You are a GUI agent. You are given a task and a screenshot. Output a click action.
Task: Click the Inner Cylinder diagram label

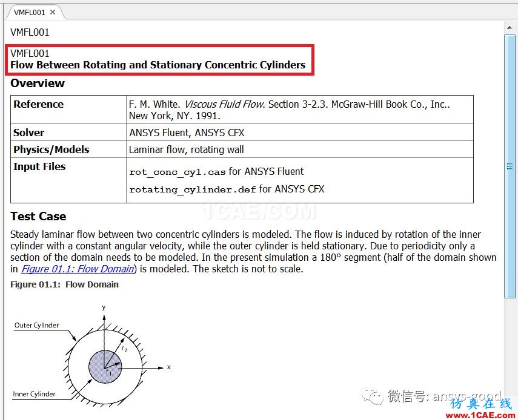tap(34, 394)
